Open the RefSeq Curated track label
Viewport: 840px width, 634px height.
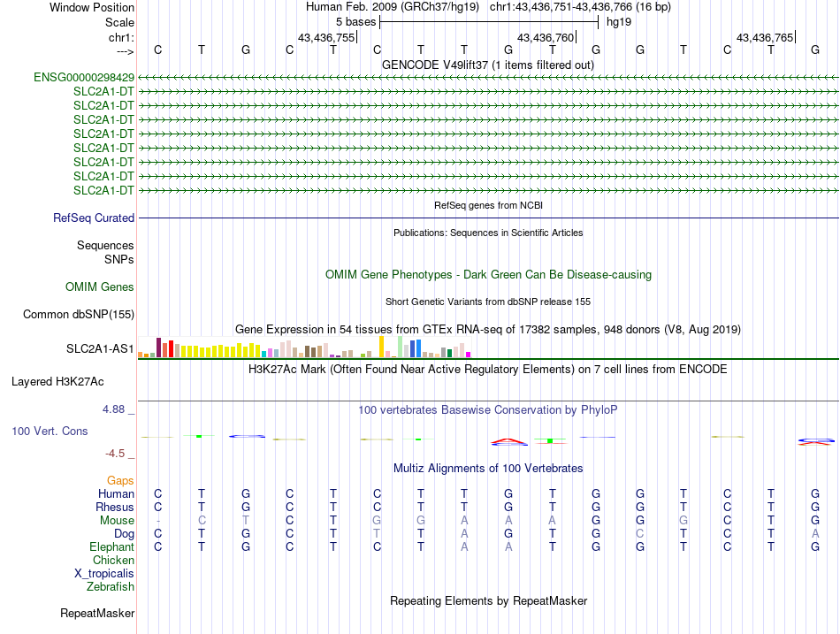94,218
